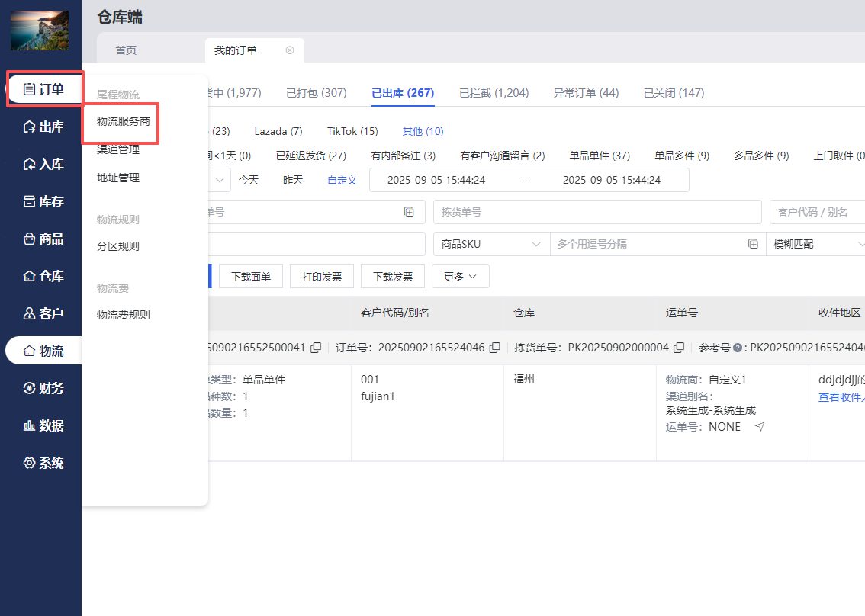
Task: Open 财务 in the left sidebar
Action: coord(43,388)
